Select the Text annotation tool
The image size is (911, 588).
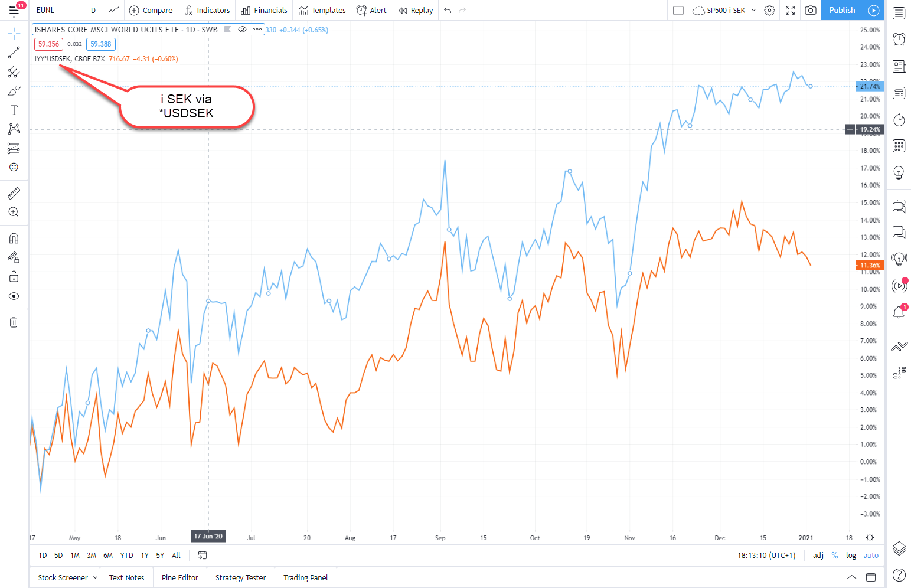point(14,110)
